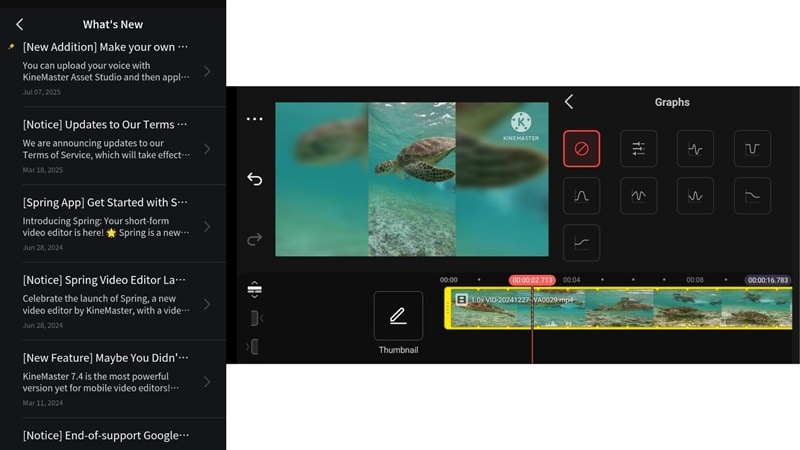
Task: Open the three-dot more menu
Action: click(255, 119)
